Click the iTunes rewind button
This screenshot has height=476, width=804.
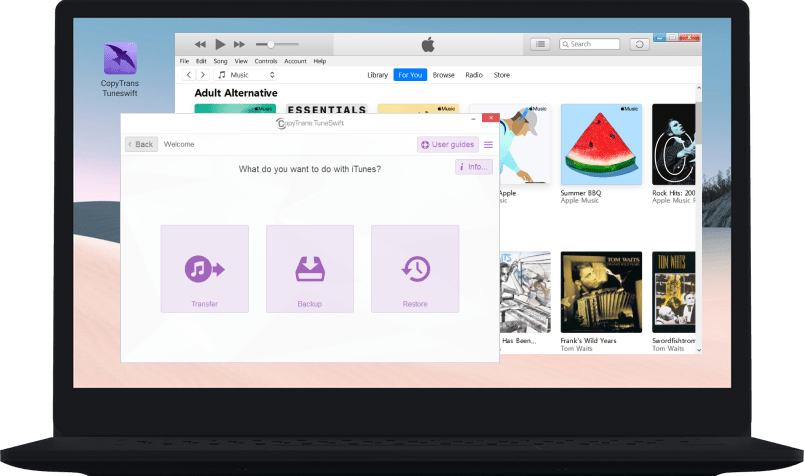(200, 44)
